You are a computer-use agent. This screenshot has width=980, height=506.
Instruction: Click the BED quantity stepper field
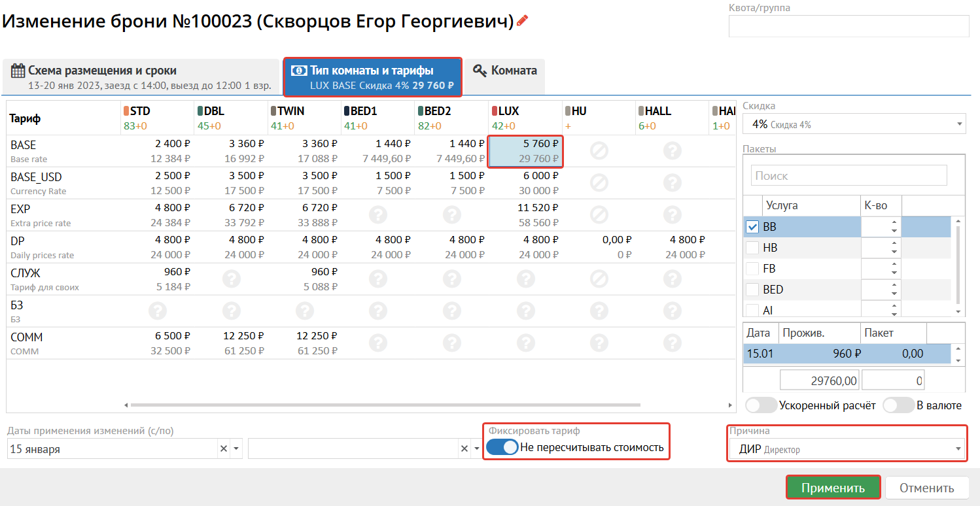881,290
